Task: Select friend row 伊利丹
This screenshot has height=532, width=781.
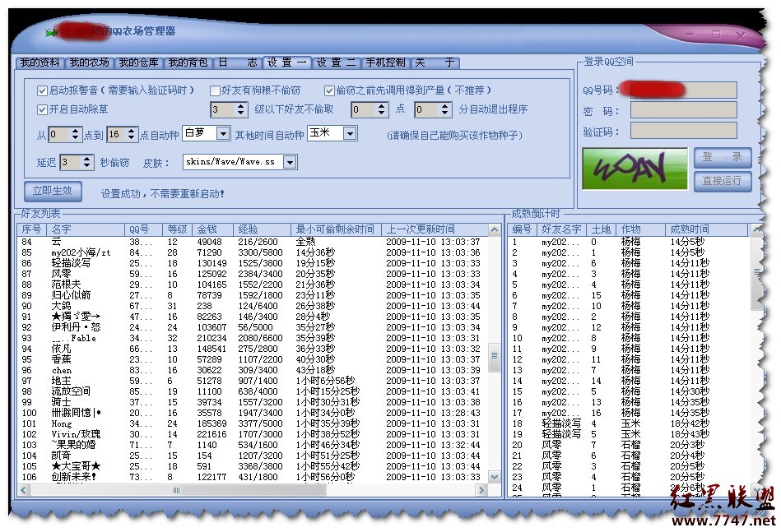Action: (253, 327)
